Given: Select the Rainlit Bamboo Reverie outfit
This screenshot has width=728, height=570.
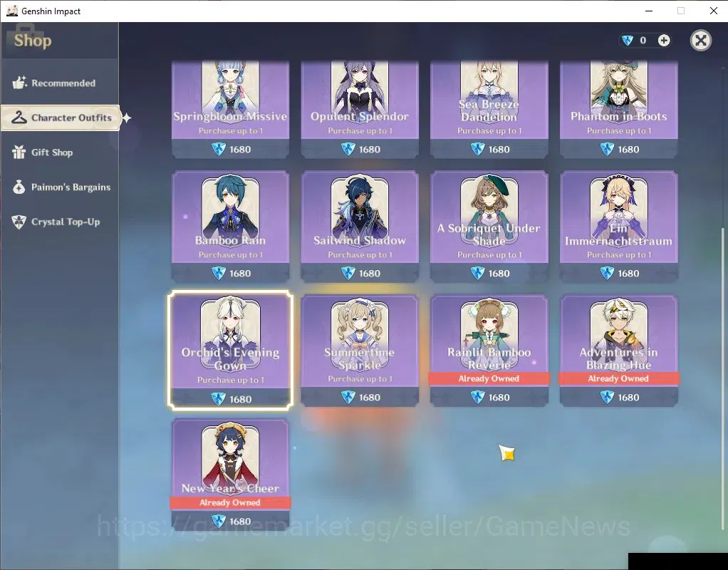Looking at the screenshot, I should click(x=489, y=351).
